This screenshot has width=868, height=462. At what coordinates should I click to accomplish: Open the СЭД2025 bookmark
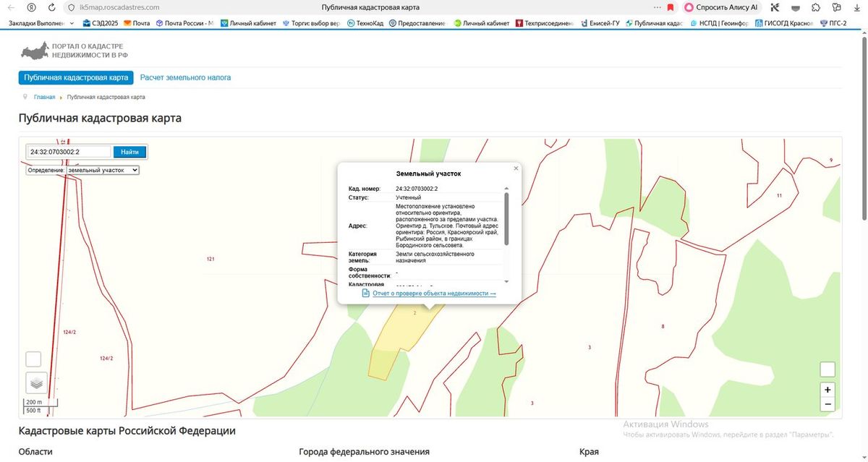[101, 23]
